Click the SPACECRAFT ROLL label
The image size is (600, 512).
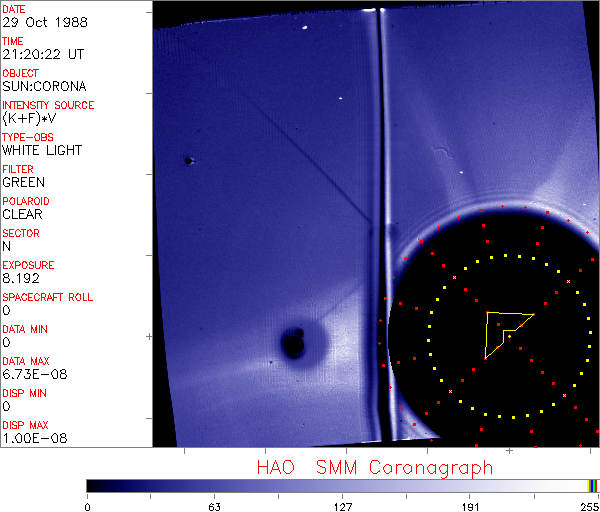[48, 297]
